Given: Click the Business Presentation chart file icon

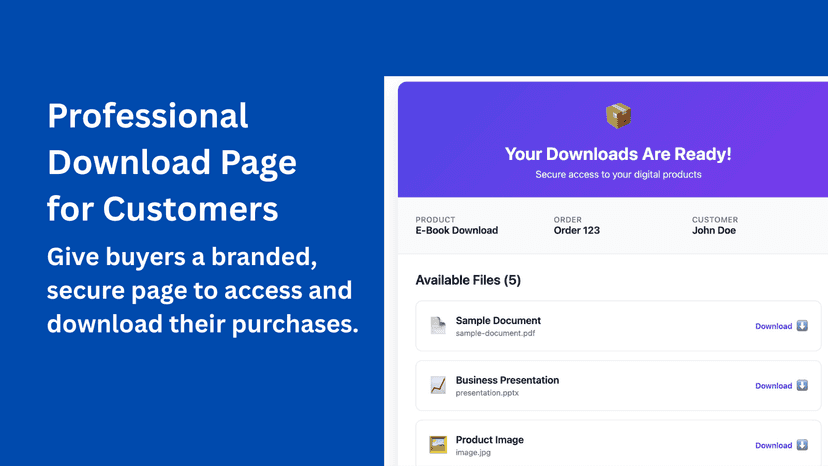Looking at the screenshot, I should tap(438, 385).
